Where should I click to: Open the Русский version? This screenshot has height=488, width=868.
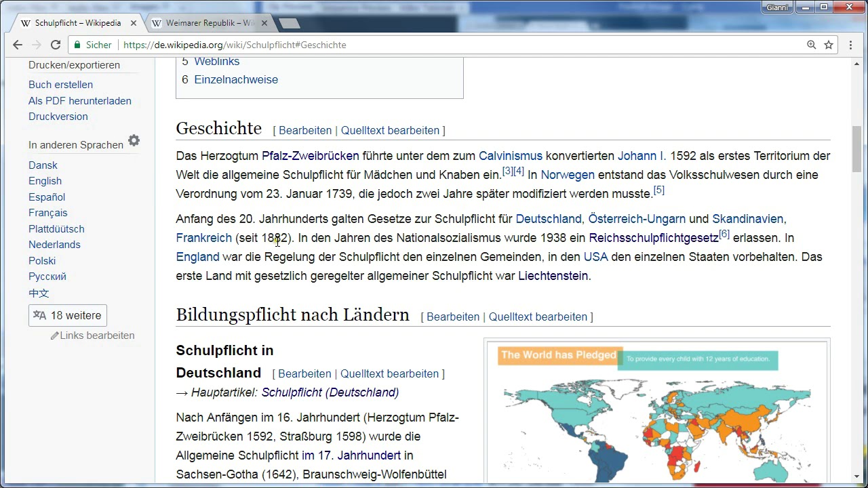(x=47, y=277)
